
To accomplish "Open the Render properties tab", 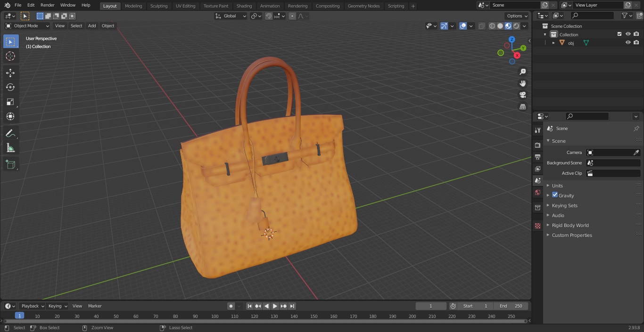I will pyautogui.click(x=537, y=145).
